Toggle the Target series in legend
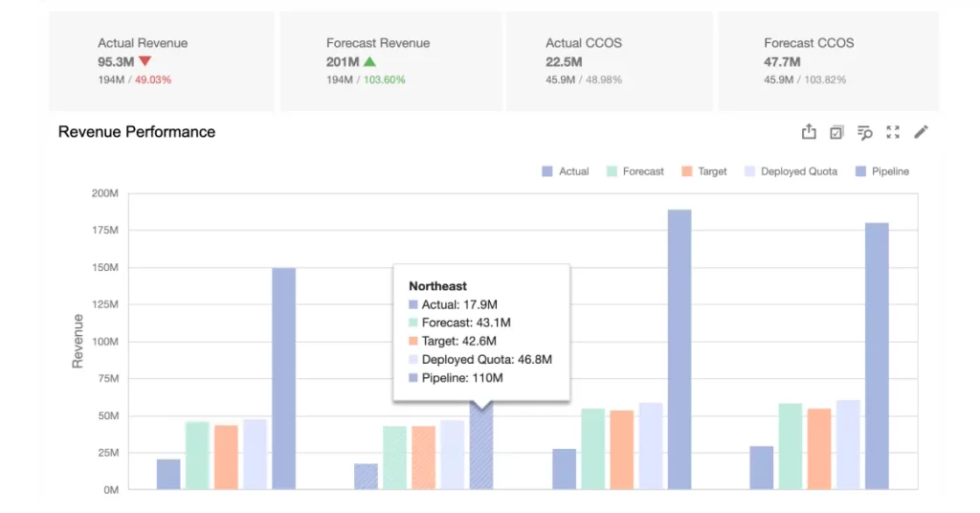 703,171
